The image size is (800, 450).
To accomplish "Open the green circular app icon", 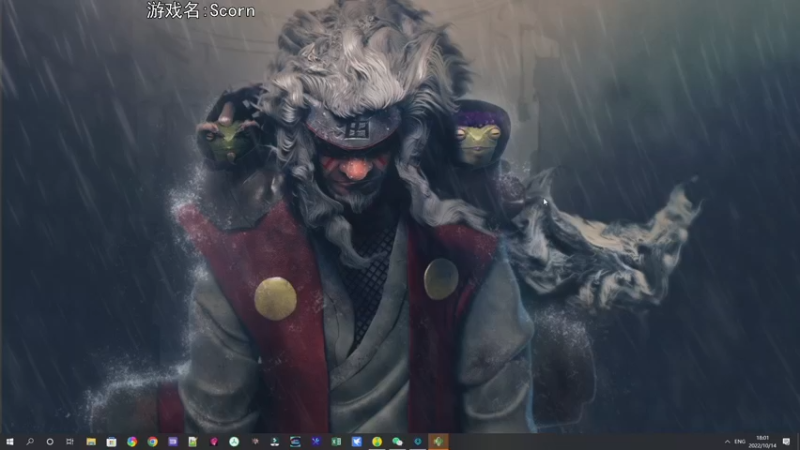I will click(234, 442).
